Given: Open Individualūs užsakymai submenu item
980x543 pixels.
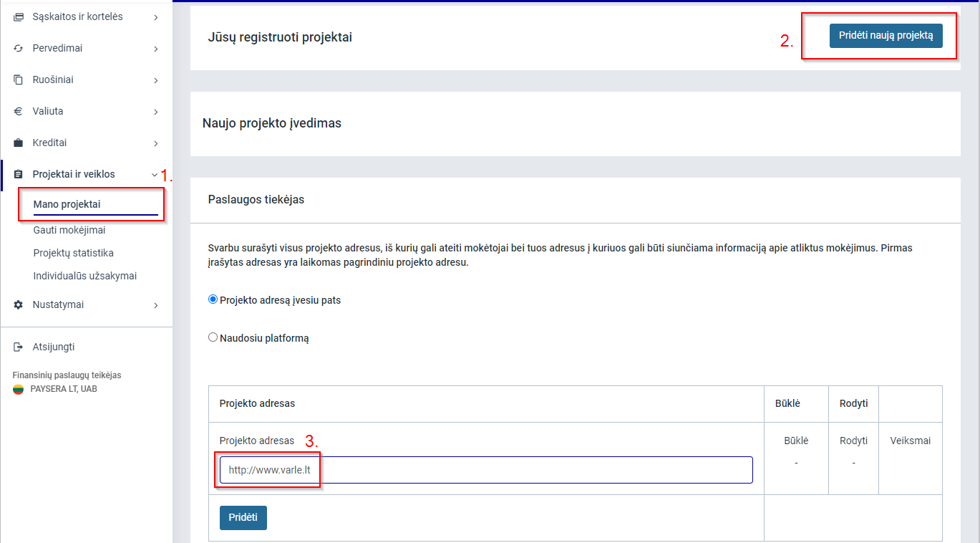Looking at the screenshot, I should (84, 276).
